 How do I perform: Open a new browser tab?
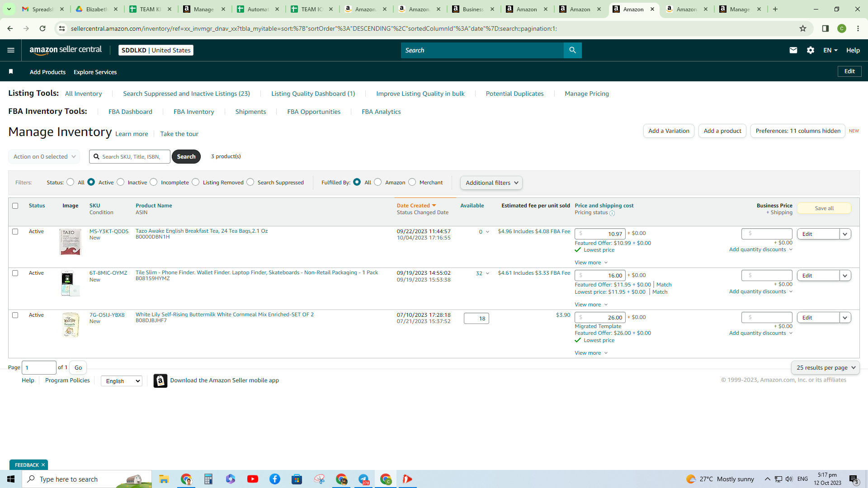[x=775, y=9]
